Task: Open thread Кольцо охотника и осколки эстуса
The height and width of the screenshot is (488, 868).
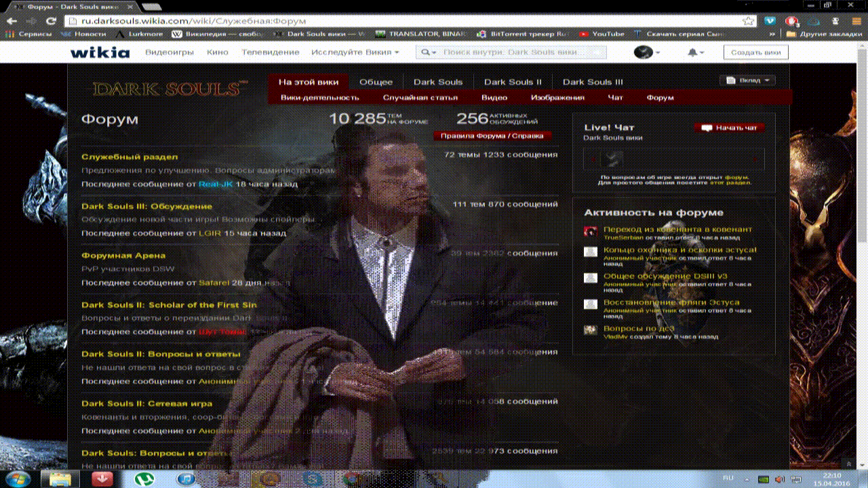Action: [680, 250]
